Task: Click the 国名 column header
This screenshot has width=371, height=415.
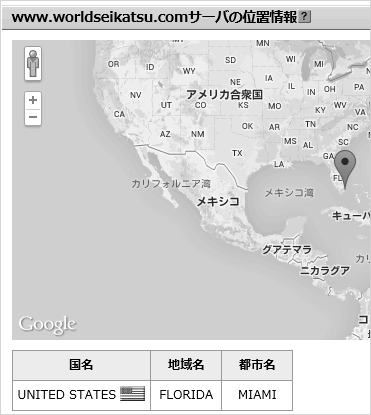Action: [x=81, y=365]
